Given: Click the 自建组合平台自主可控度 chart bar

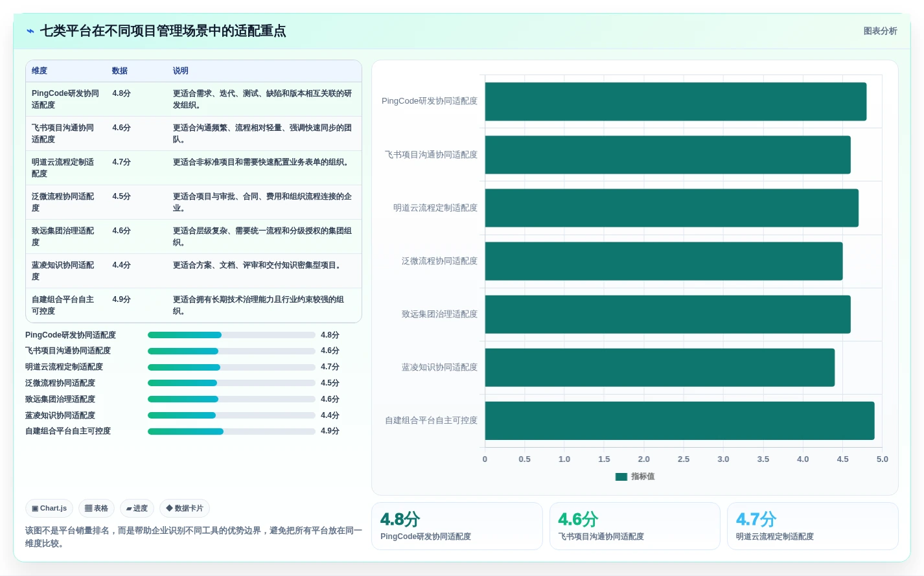Looking at the screenshot, I should 680,420.
